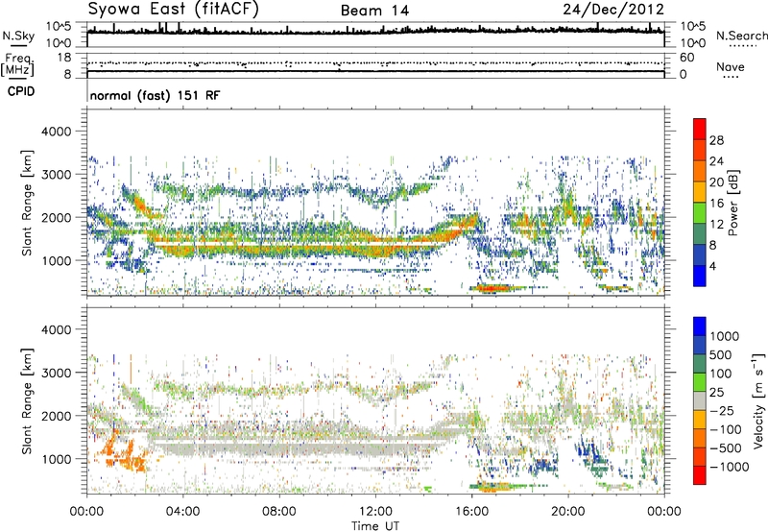This screenshot has height=532, width=768.
Task: Select the 'normal (fast) 151 RF' mode text
Action: (156, 95)
